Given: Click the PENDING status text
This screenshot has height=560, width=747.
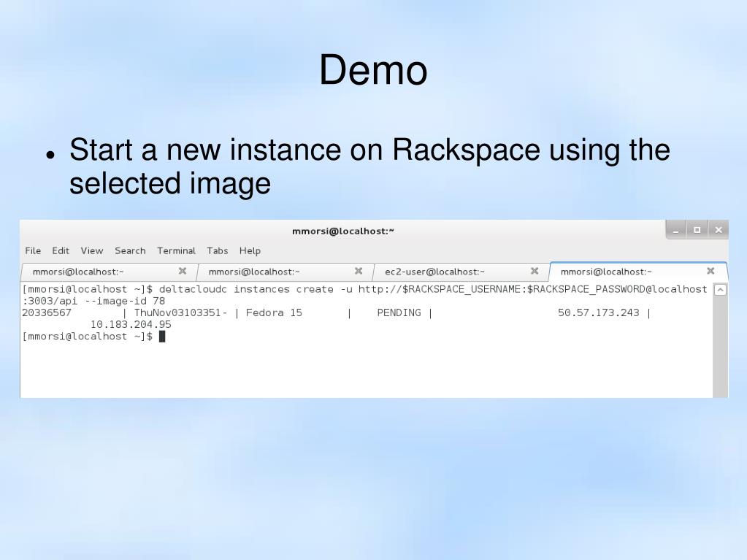Looking at the screenshot, I should (399, 313).
